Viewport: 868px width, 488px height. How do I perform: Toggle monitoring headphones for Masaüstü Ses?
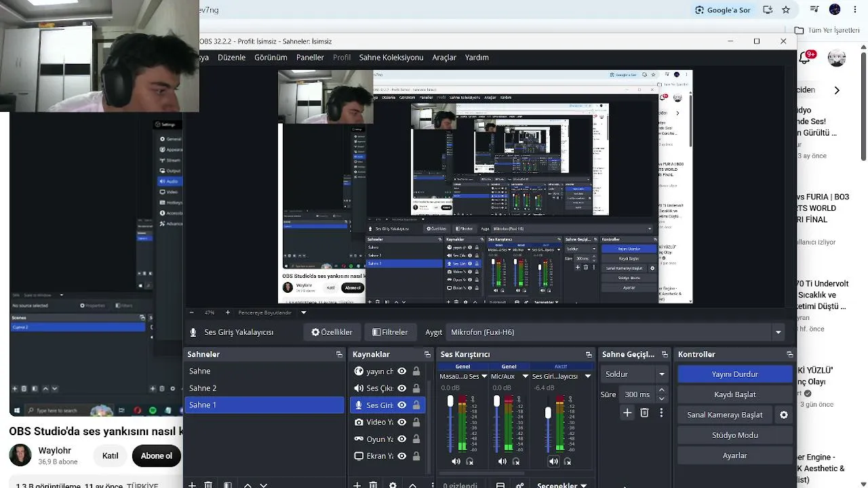pyautogui.click(x=470, y=462)
